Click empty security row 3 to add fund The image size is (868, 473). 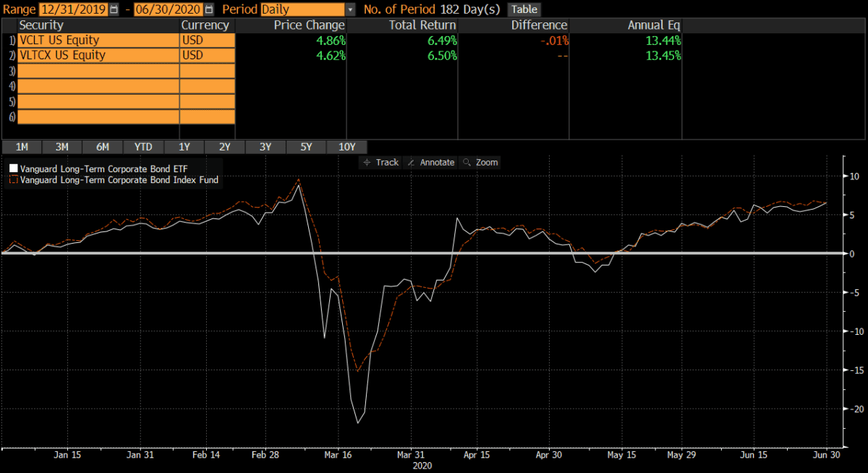point(94,70)
